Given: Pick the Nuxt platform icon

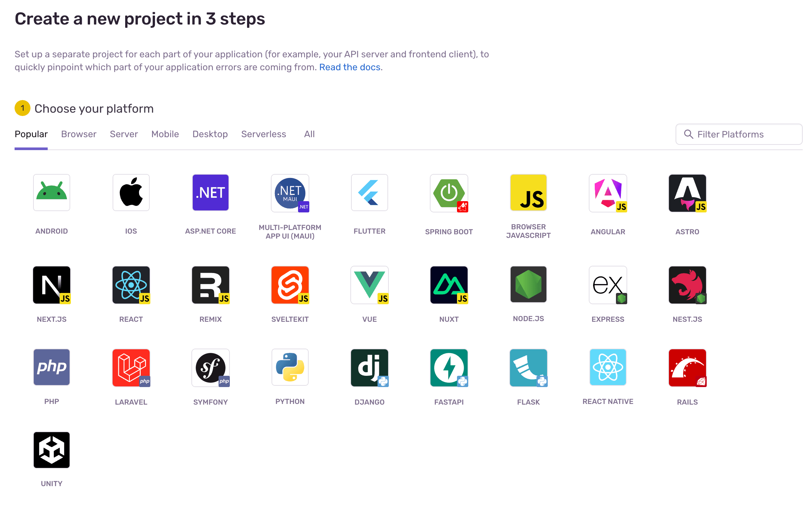Looking at the screenshot, I should tap(449, 285).
